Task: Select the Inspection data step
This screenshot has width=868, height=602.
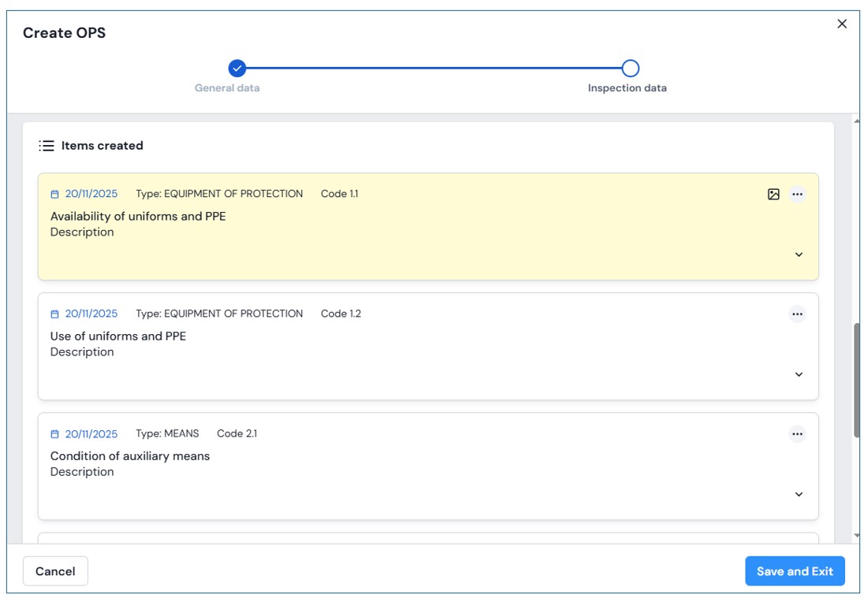Action: 630,69
